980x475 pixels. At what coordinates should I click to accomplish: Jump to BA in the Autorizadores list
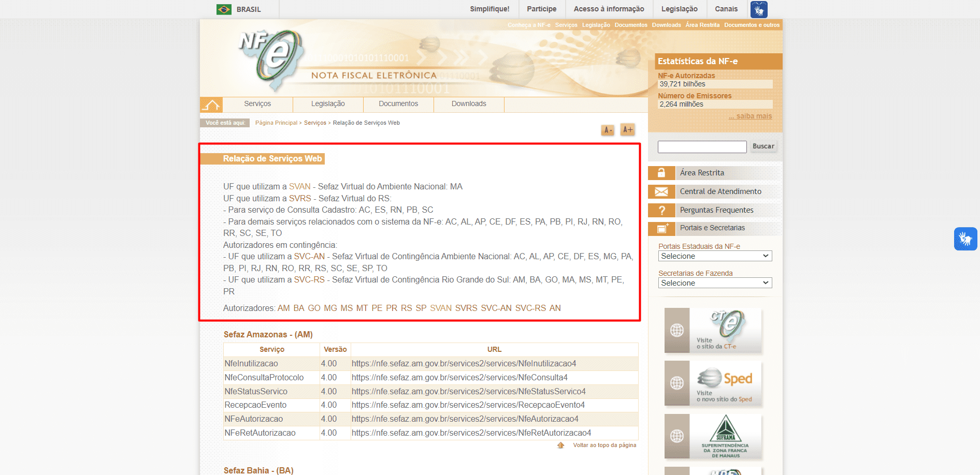(x=299, y=308)
